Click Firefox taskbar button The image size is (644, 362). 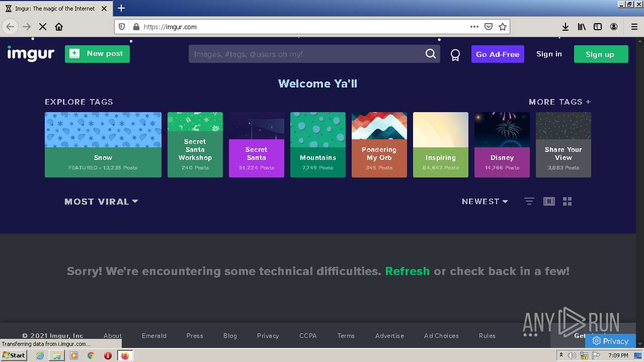pyautogui.click(x=125, y=355)
